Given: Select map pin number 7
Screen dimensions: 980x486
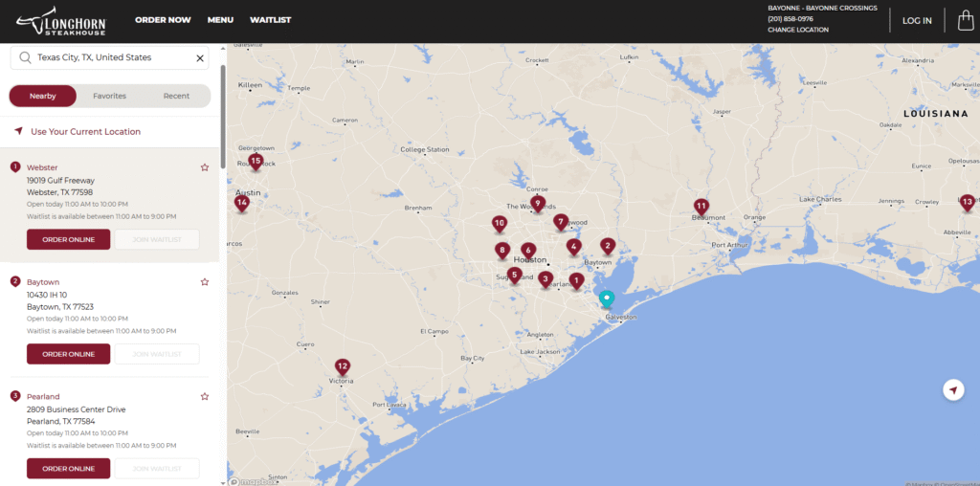Looking at the screenshot, I should 561,222.
